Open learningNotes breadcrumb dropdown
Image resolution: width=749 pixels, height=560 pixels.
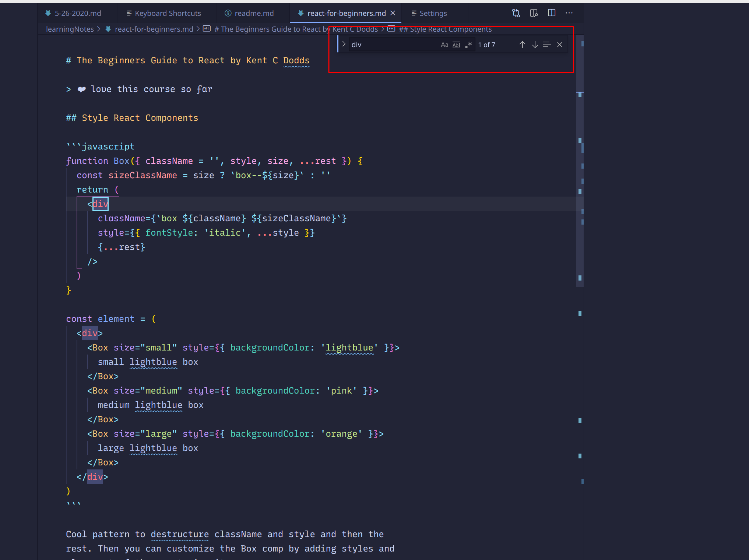[x=70, y=29]
